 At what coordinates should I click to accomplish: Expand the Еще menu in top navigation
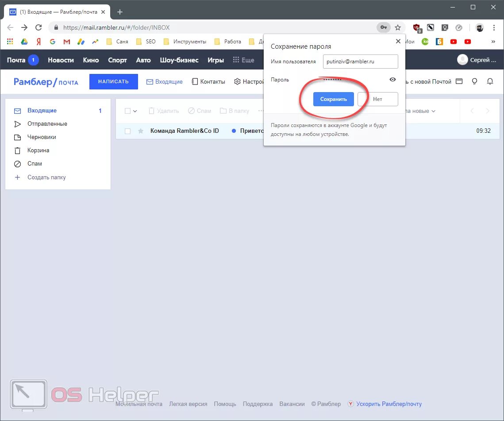244,60
